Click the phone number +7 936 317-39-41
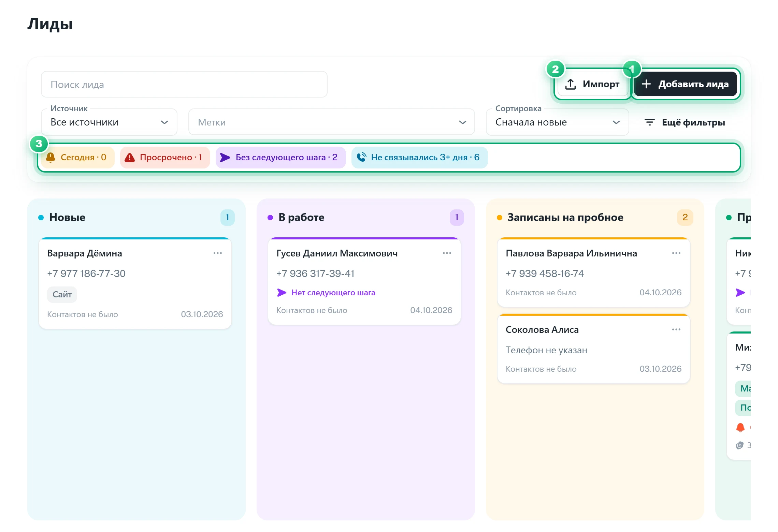The width and height of the screenshot is (778, 532). pos(315,274)
